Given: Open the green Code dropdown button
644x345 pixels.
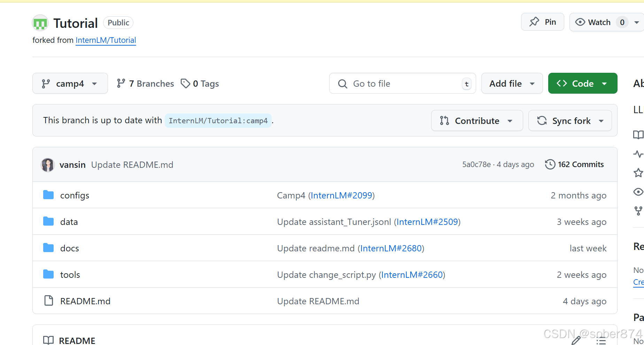Looking at the screenshot, I should [583, 83].
